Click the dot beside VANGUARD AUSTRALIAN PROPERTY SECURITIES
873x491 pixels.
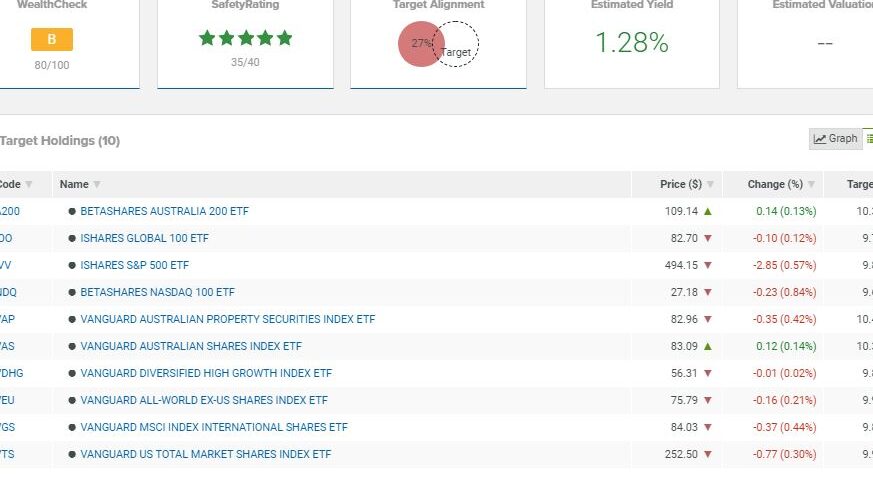(x=72, y=320)
